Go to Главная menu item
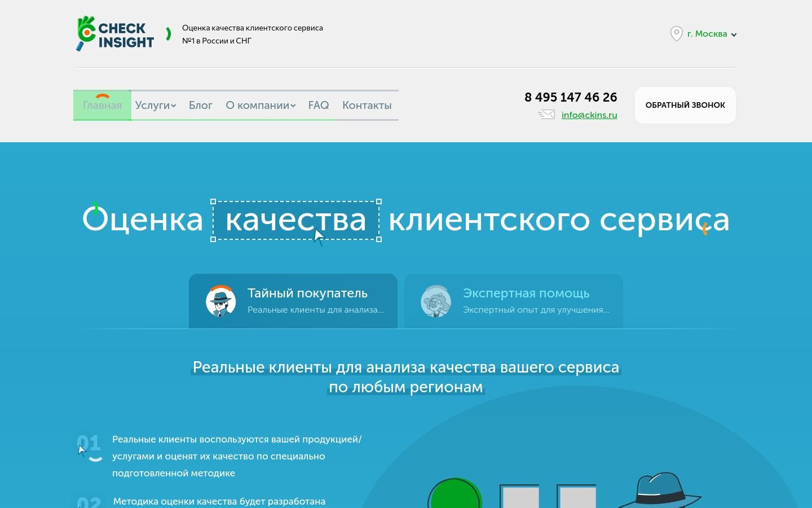This screenshot has width=812, height=508. click(102, 105)
